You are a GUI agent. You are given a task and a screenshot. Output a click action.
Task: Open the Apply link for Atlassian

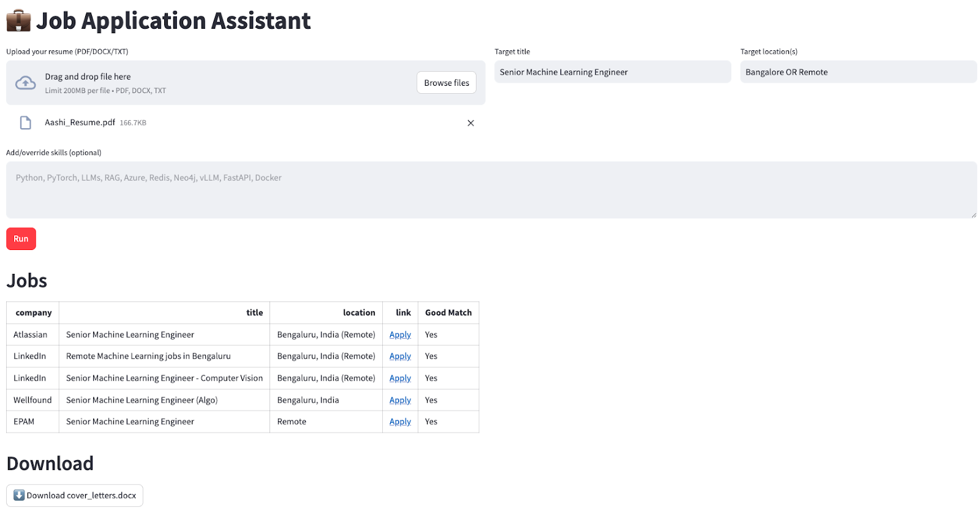point(400,335)
